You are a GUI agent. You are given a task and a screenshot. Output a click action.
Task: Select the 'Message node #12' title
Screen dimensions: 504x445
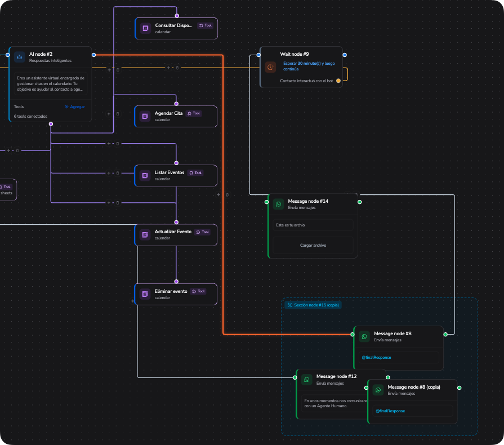[336, 376]
